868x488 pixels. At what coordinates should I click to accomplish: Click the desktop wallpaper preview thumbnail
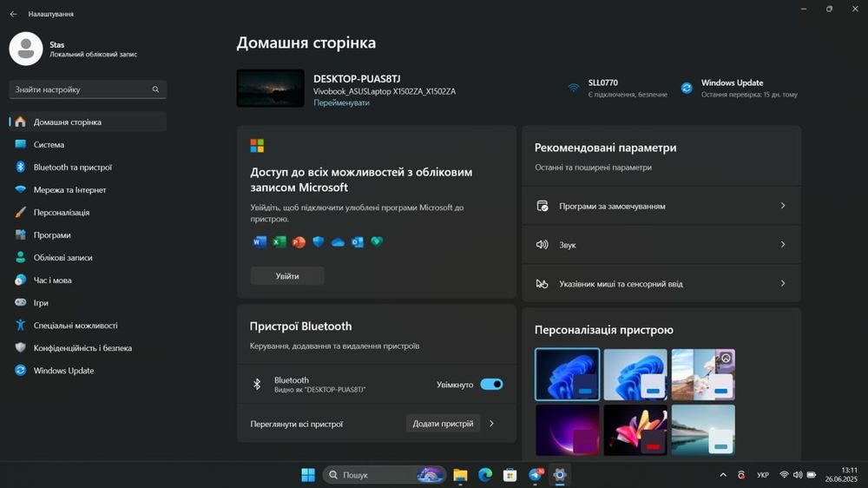(271, 88)
